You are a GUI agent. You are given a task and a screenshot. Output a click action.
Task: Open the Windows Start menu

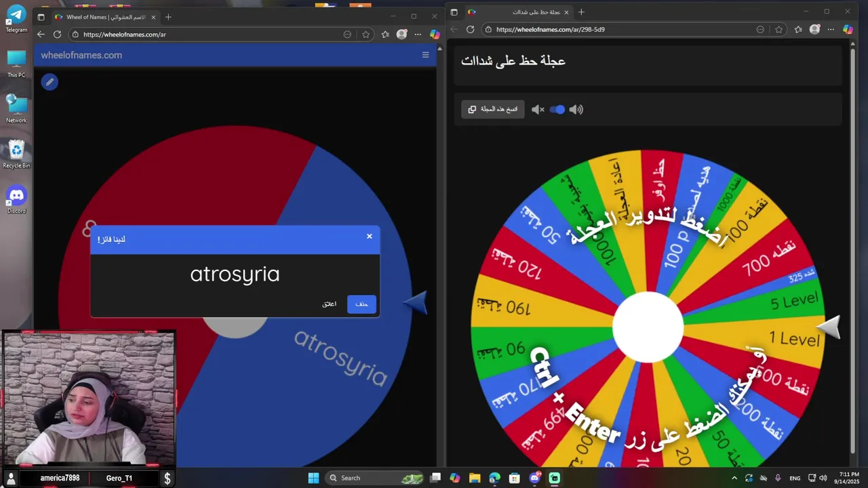pos(313,478)
